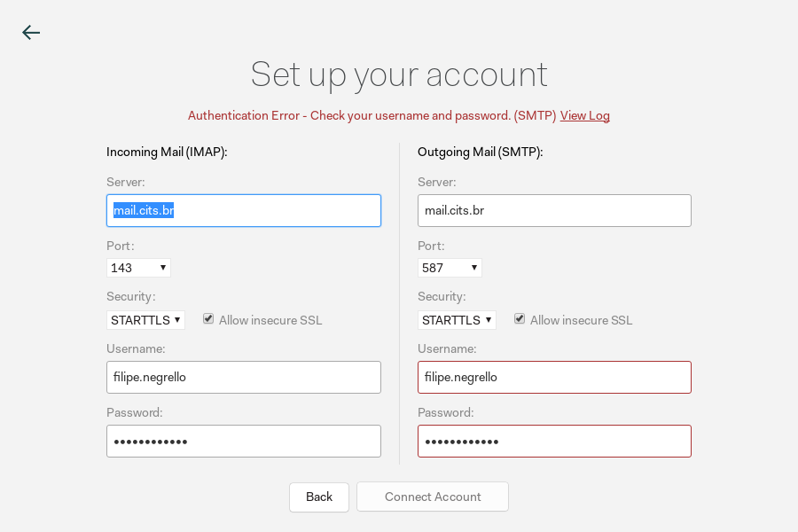Open the IMAP Security STARTTLS dropdown

(145, 320)
